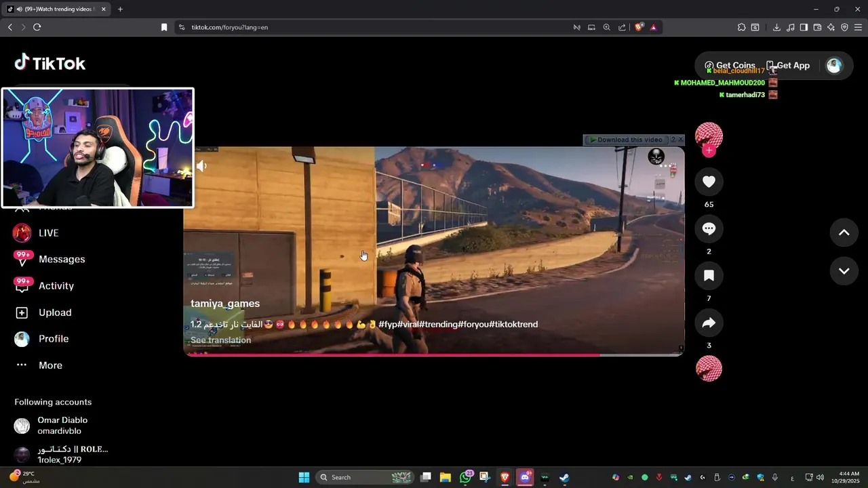Open the browser downloads panel

(x=776, y=27)
